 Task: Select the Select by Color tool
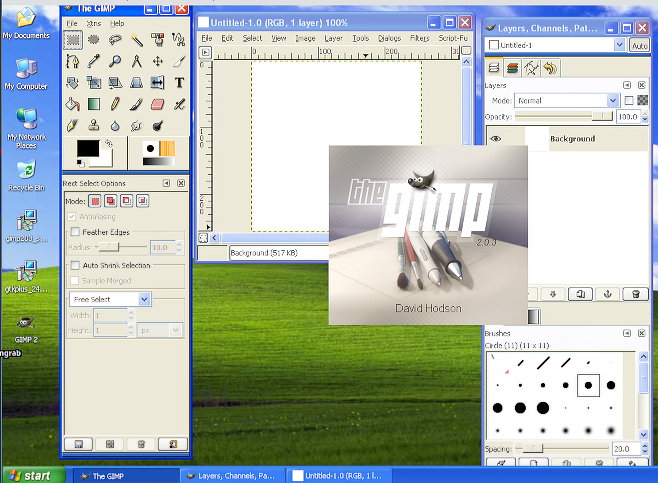coord(158,40)
